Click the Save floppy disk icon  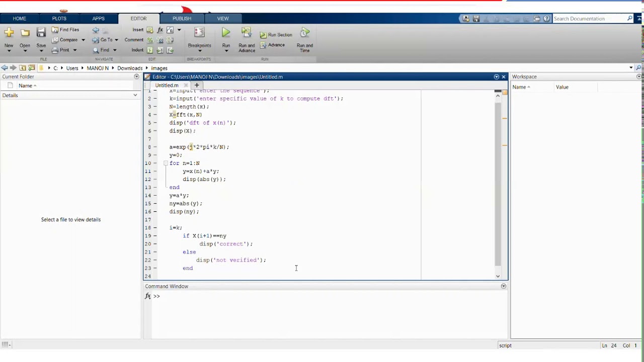[x=41, y=33]
